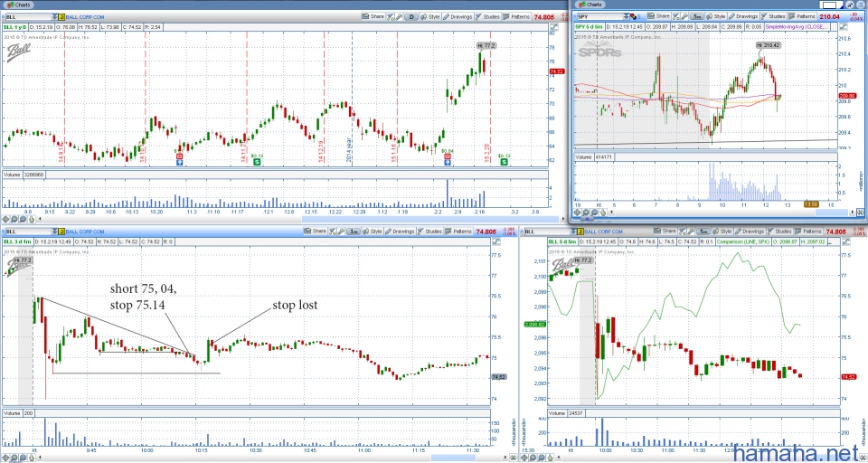Click the 5m timeframe button on the SPY chart
This screenshot has width=868, height=463.
tap(697, 16)
